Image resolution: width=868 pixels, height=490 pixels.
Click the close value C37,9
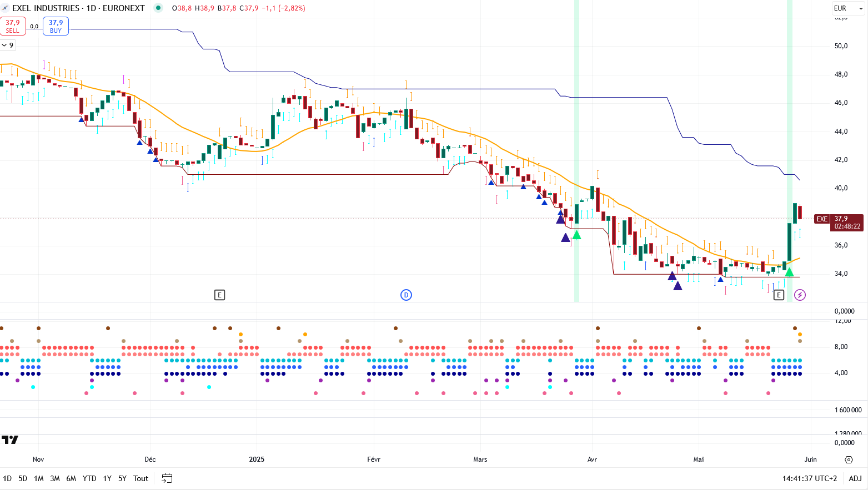click(249, 8)
